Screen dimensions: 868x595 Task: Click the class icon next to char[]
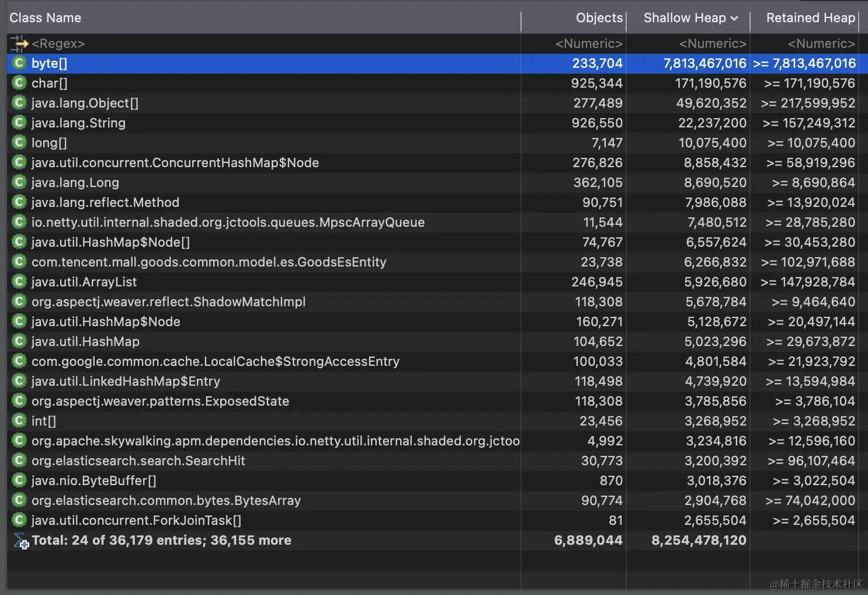coord(19,83)
